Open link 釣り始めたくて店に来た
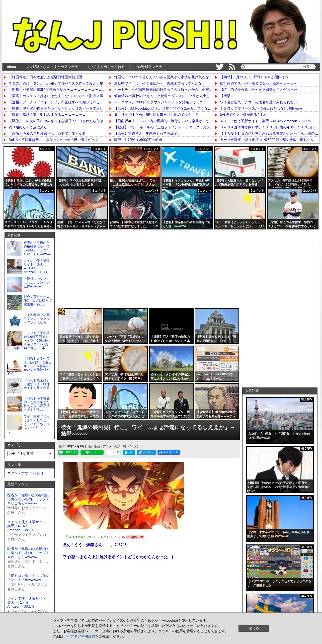This screenshot has height=644, width=322. pos(28,127)
